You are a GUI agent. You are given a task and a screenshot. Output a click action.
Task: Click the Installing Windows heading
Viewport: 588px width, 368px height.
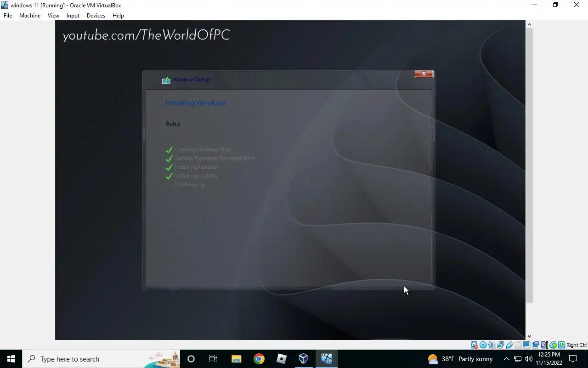click(196, 103)
